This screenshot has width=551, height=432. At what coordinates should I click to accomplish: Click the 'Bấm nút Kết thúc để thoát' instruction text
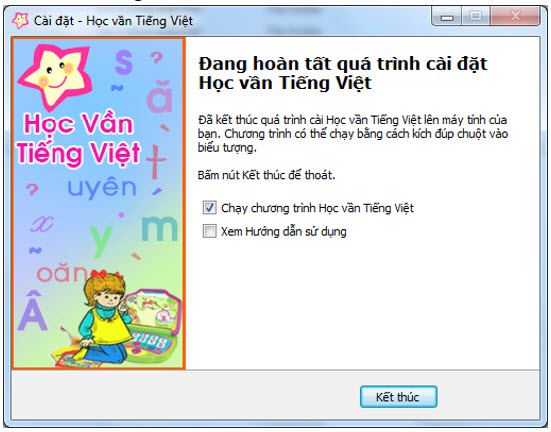266,175
